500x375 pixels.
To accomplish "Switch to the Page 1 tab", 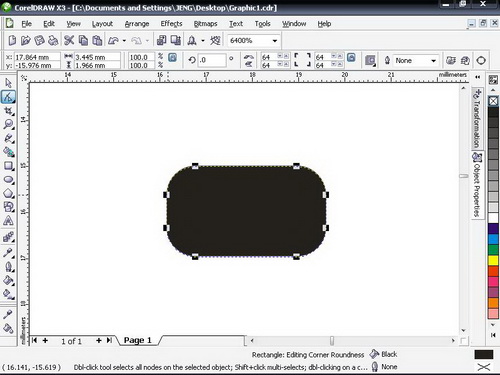I will [x=138, y=340].
